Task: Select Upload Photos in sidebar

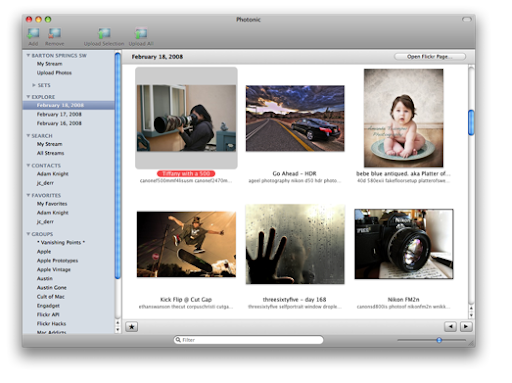Action: (54, 73)
